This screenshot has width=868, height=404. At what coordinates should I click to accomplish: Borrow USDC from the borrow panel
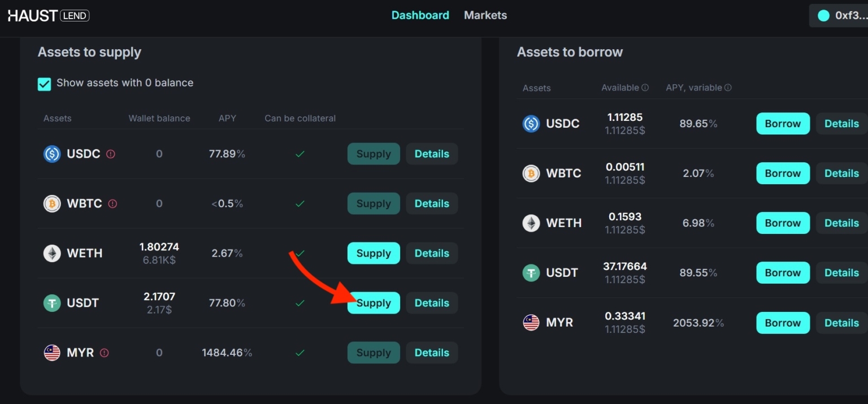pyautogui.click(x=783, y=123)
